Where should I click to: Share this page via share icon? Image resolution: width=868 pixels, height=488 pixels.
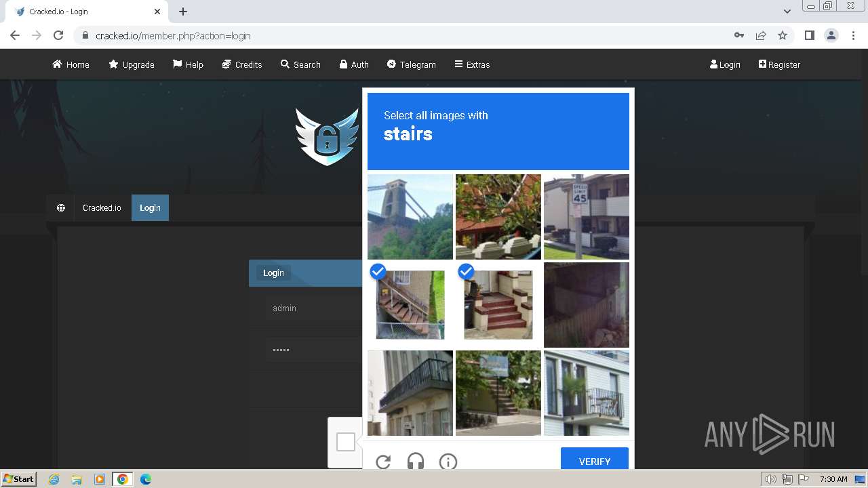click(x=761, y=35)
